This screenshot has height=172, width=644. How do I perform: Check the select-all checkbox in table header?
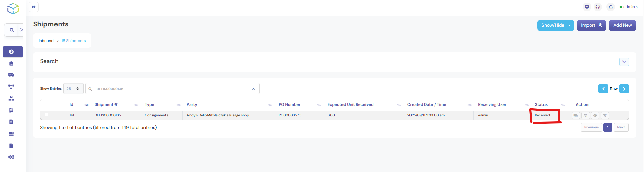pos(47,104)
